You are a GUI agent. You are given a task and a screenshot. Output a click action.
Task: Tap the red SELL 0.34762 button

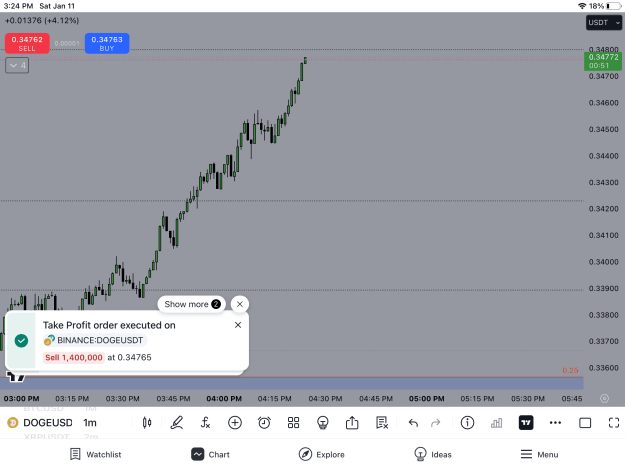pos(27,43)
